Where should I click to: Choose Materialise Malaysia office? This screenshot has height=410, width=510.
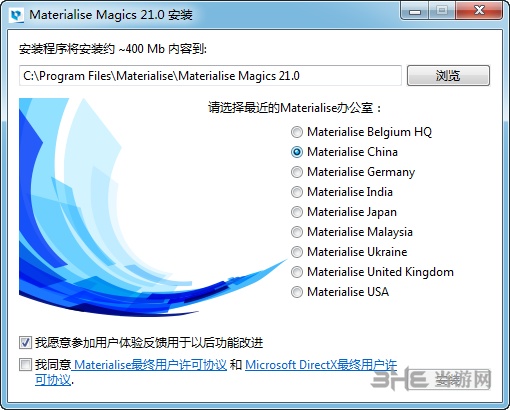tap(297, 232)
